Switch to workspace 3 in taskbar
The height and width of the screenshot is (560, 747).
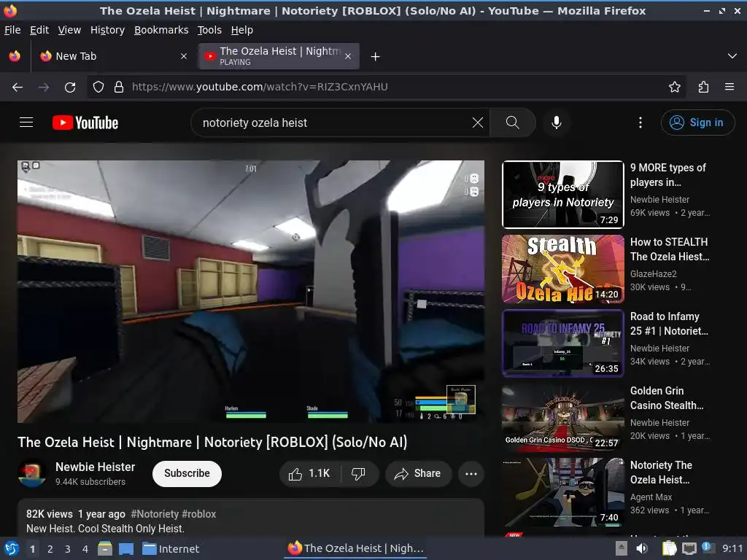coord(68,549)
